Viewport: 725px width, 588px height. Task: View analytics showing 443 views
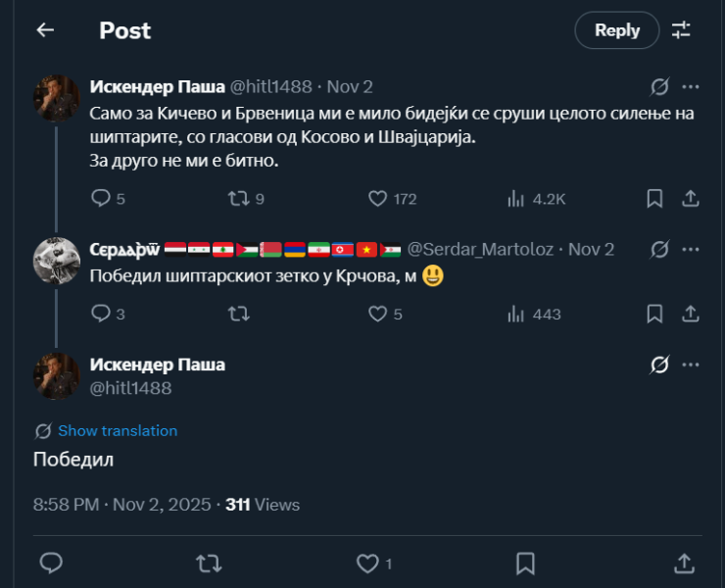point(516,314)
